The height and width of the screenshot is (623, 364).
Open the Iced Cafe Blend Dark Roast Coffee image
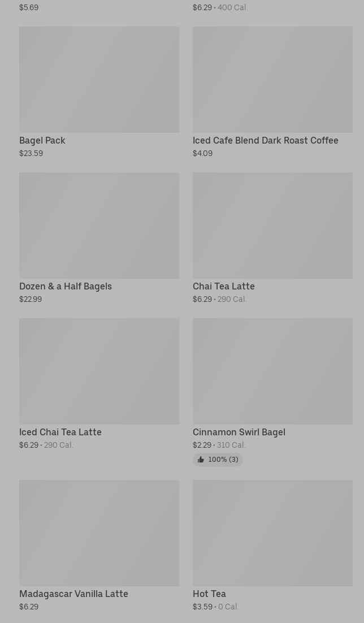pyautogui.click(x=272, y=80)
